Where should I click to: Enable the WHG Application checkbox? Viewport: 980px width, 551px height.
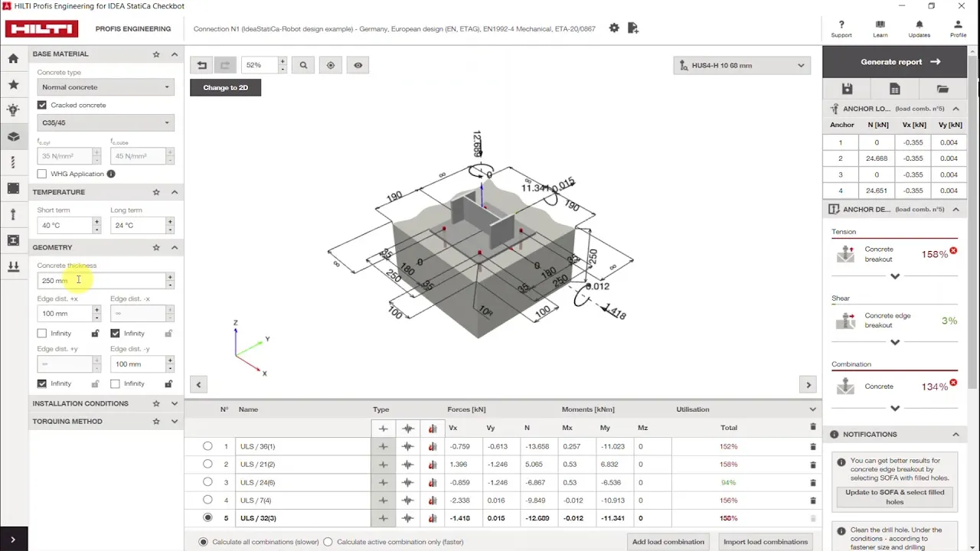[42, 174]
